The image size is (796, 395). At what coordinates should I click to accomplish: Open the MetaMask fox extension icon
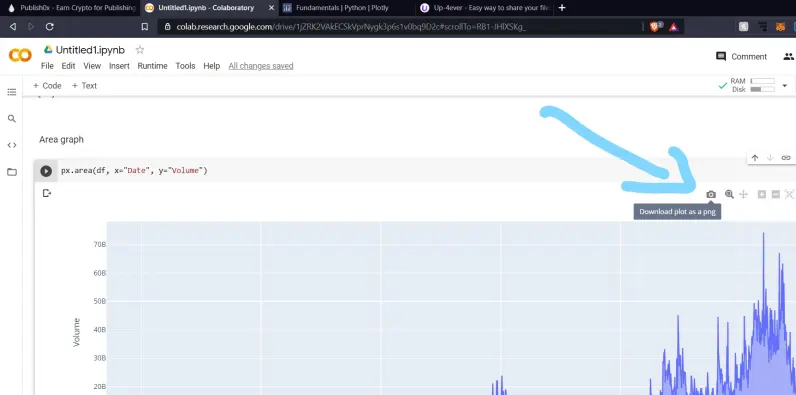coord(780,27)
